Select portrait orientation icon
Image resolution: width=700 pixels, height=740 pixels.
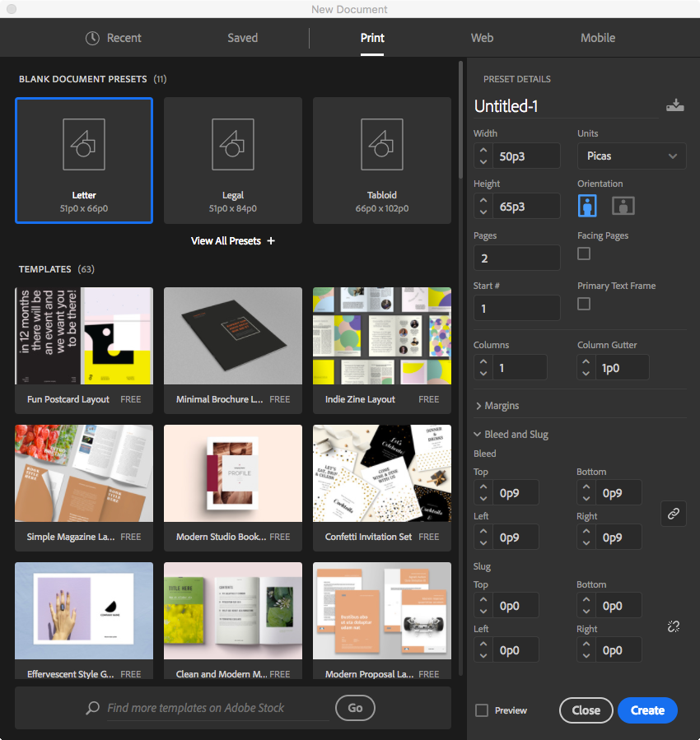coord(587,206)
